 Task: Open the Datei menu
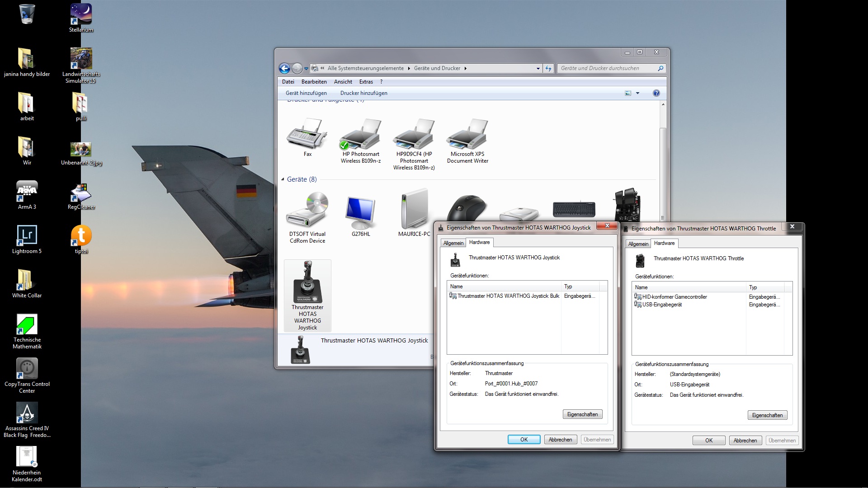click(x=288, y=82)
